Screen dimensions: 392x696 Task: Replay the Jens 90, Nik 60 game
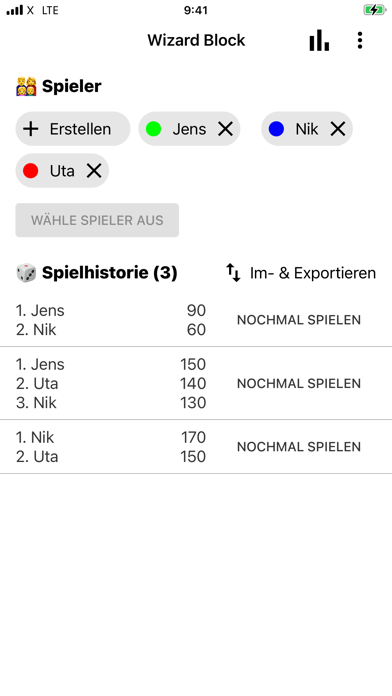tap(299, 320)
